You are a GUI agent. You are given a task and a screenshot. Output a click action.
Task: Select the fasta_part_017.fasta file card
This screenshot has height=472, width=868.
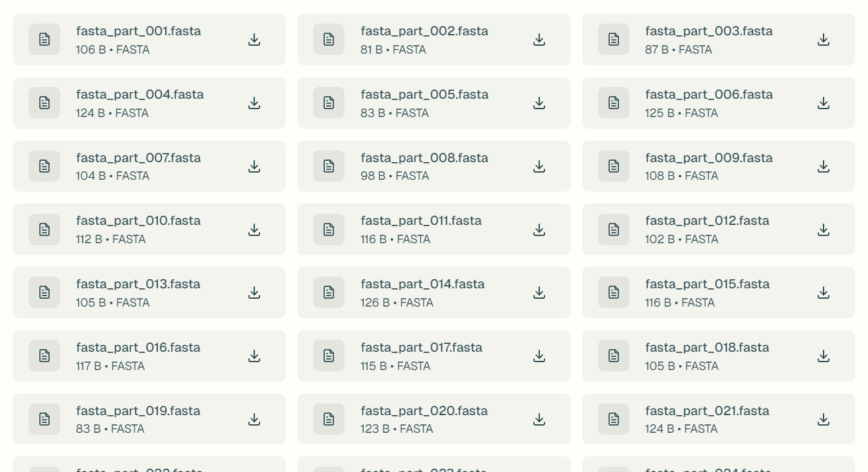coord(433,356)
